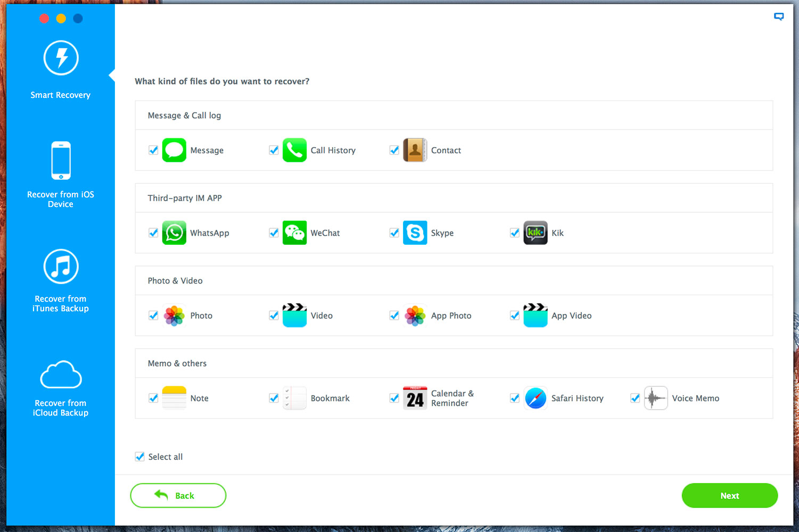Choose Recover from iTunes Backup music icon
This screenshot has height=532, width=799.
61,266
